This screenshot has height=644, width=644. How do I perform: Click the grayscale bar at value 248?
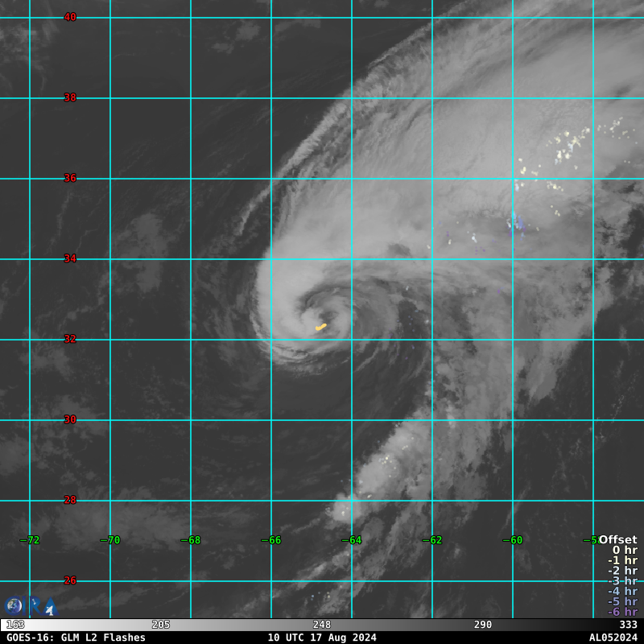tap(322, 625)
